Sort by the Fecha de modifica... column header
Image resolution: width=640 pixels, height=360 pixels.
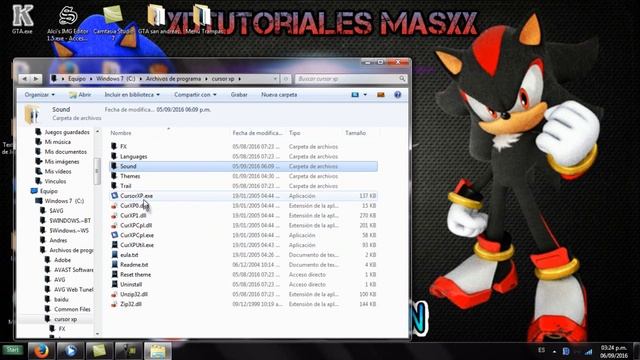pyautogui.click(x=258, y=133)
